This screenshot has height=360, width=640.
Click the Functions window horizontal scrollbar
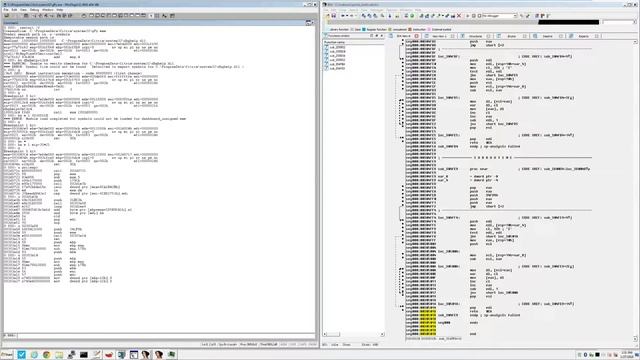354,334
